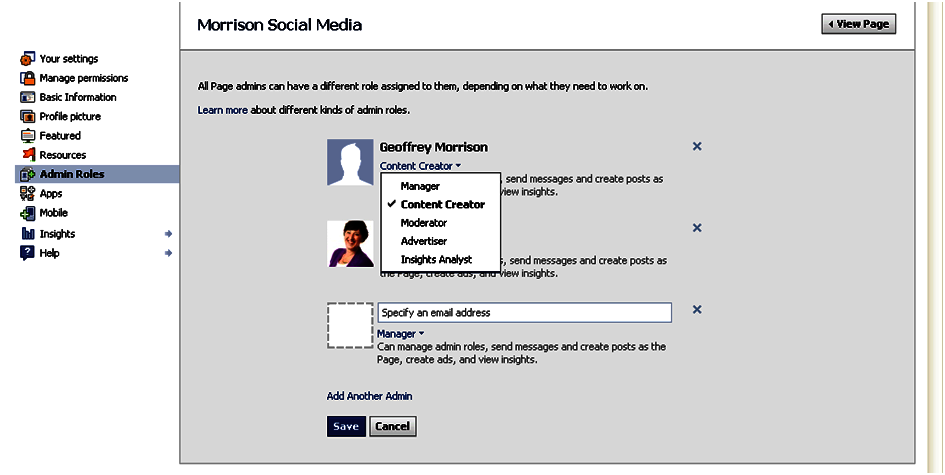The image size is (945, 475).
Task: Click the Featured sidebar icon
Action: [27, 136]
